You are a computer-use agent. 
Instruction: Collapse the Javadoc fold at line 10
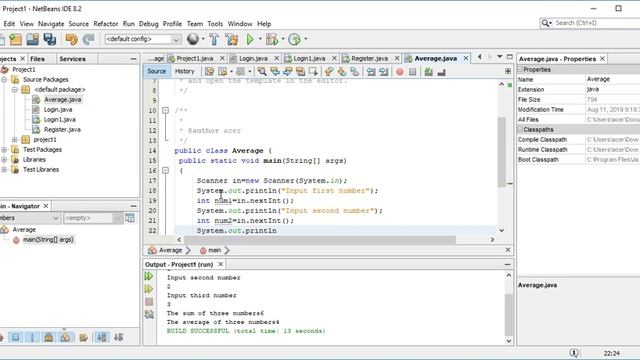click(165, 110)
